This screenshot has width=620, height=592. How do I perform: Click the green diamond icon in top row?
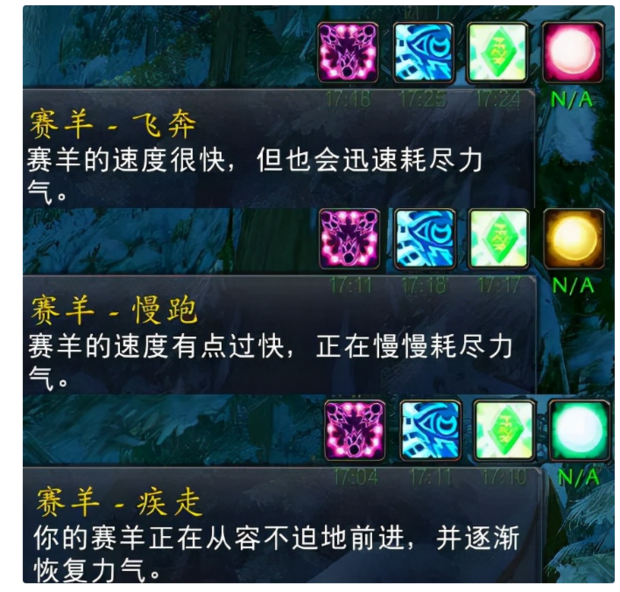click(x=497, y=53)
